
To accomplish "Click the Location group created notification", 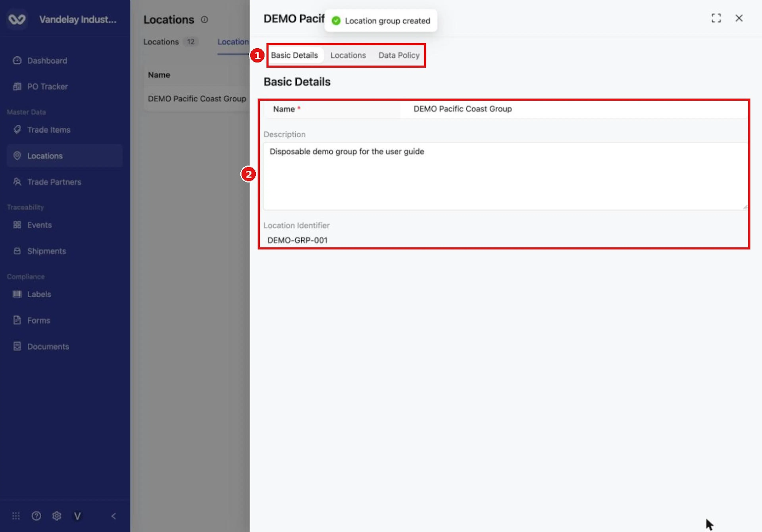I will pos(381,21).
